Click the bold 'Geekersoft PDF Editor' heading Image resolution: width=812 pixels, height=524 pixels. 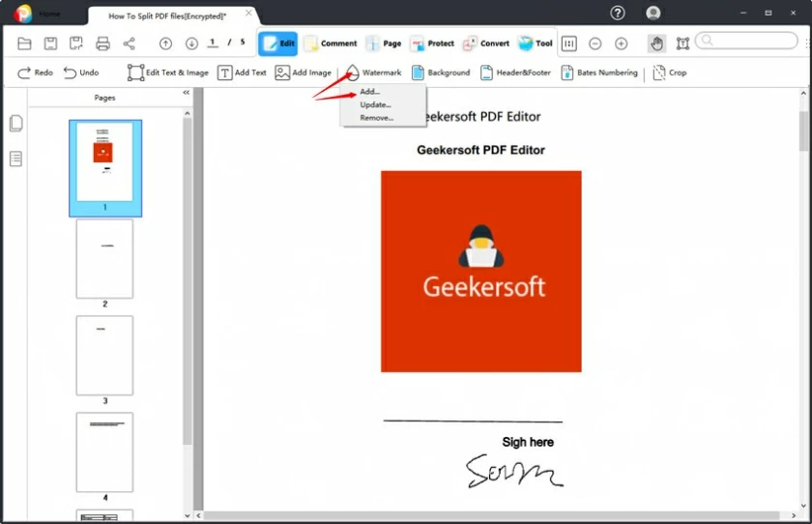pos(480,150)
